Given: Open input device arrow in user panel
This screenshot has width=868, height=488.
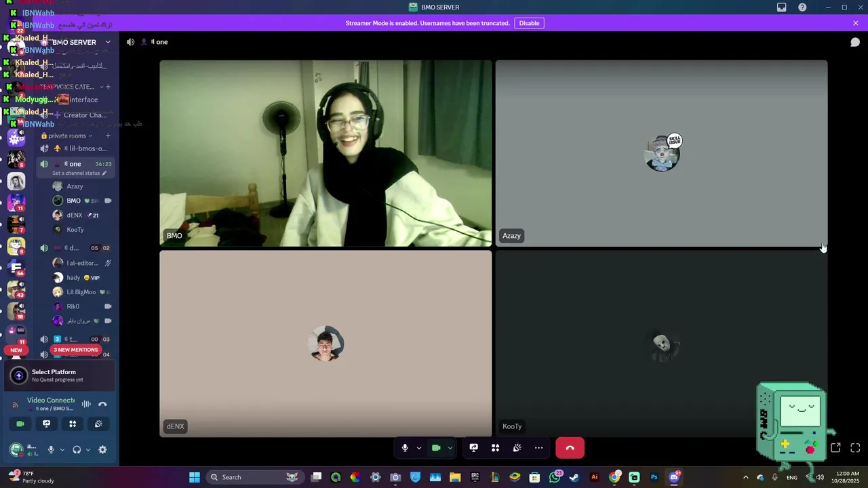Looking at the screenshot, I should (62, 450).
